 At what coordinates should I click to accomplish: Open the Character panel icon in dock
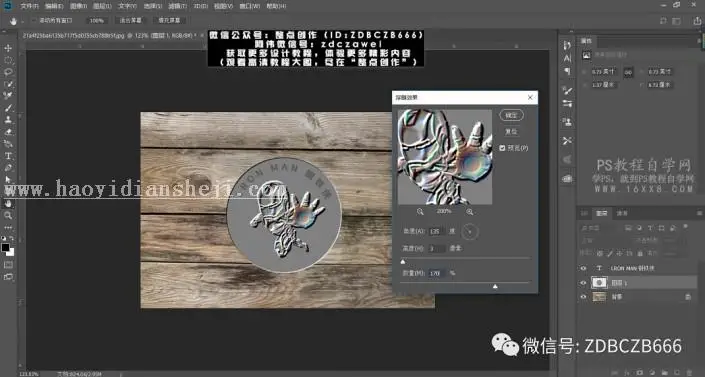pos(567,58)
